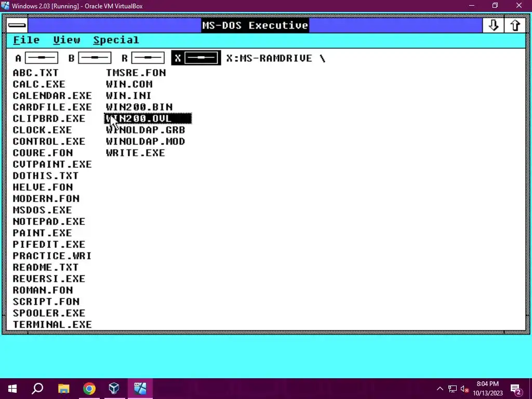
Task: Select PIFEDIT.EXE file
Action: (x=49, y=244)
